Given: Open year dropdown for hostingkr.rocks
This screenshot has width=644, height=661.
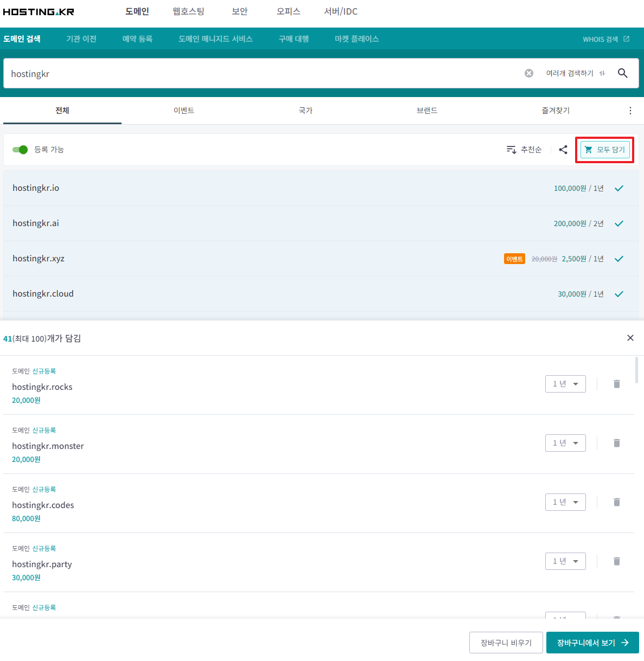Looking at the screenshot, I should [565, 384].
